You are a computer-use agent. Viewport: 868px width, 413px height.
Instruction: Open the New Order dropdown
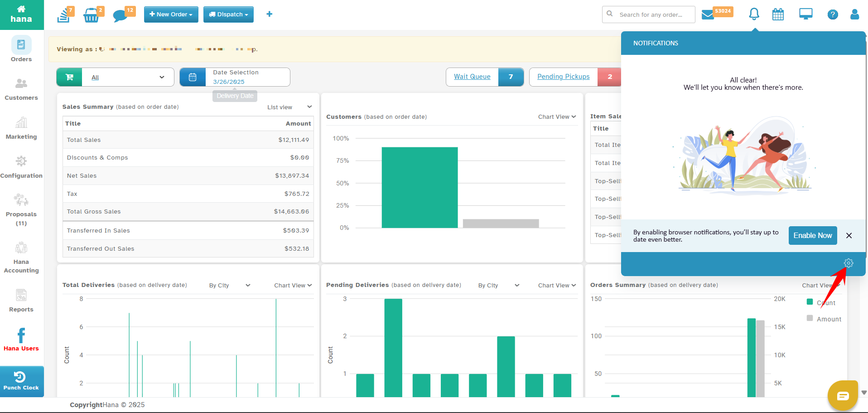tap(171, 15)
